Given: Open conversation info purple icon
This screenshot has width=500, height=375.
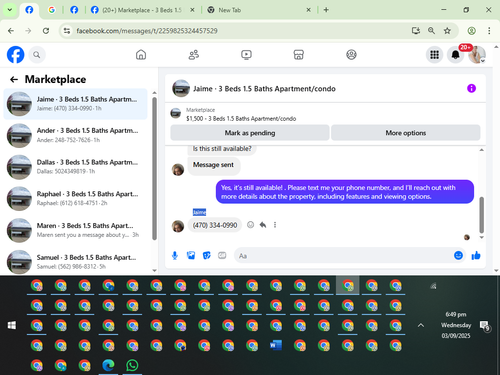Looking at the screenshot, I should 471,88.
